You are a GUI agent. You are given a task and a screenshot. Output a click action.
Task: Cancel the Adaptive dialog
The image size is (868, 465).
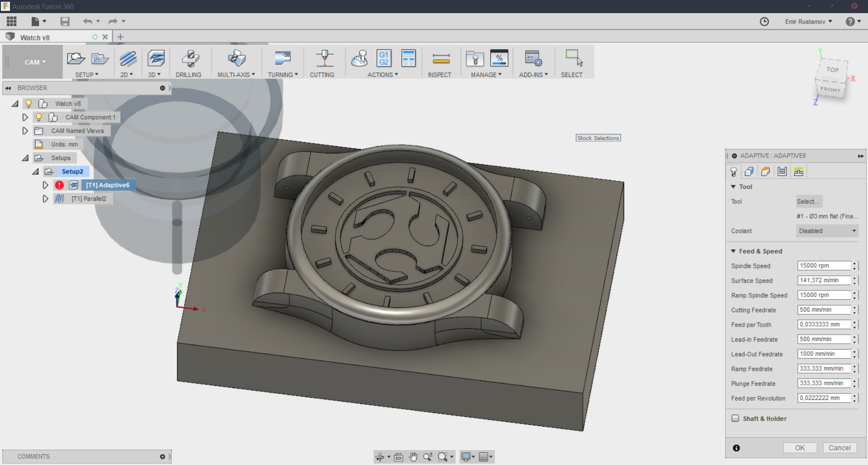[x=840, y=448]
